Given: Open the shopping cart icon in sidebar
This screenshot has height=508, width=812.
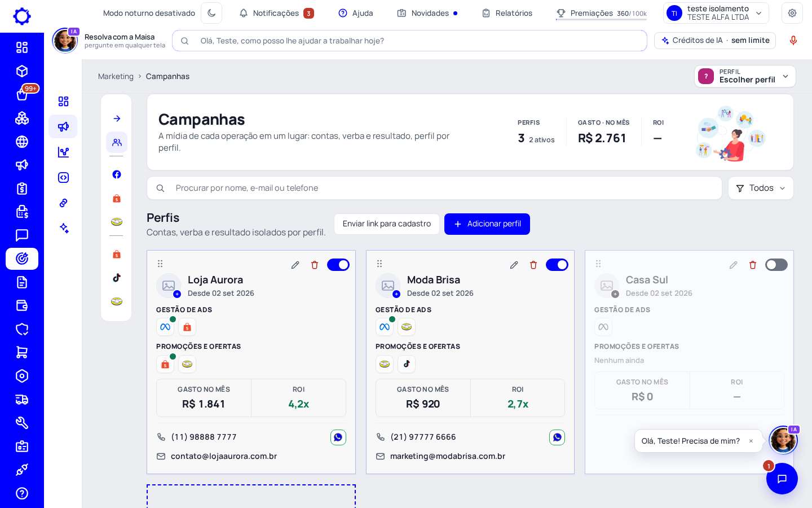Looking at the screenshot, I should click(x=22, y=352).
